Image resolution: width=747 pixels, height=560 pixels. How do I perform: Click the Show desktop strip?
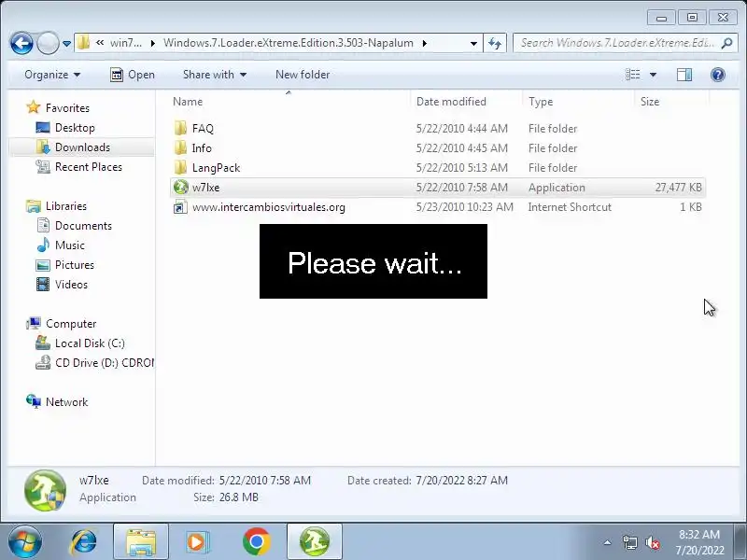pos(741,541)
